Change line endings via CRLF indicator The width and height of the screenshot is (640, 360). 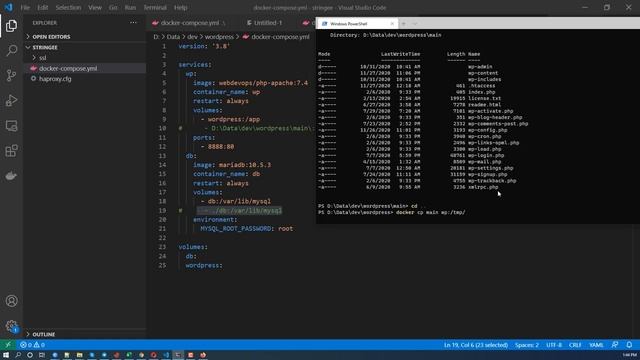575,345
